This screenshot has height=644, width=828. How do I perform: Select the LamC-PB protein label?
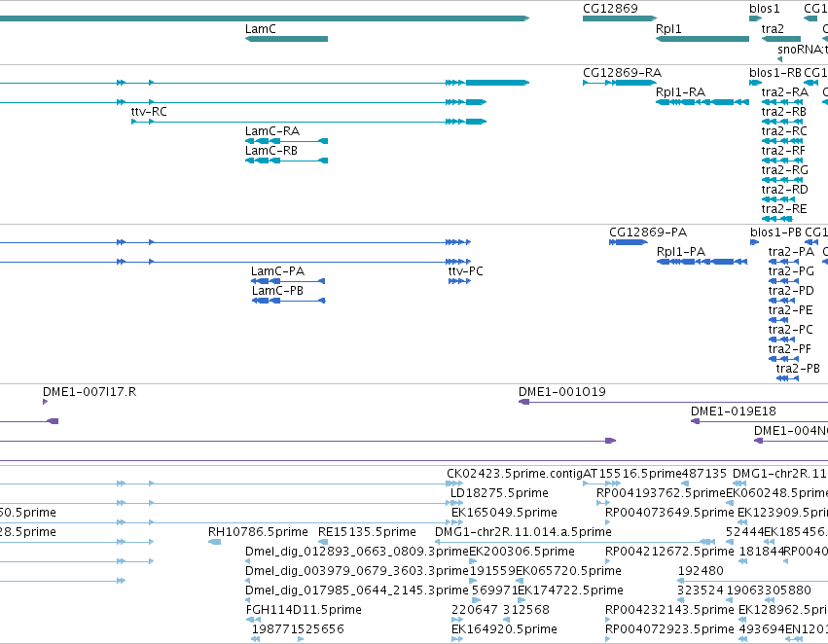277,290
